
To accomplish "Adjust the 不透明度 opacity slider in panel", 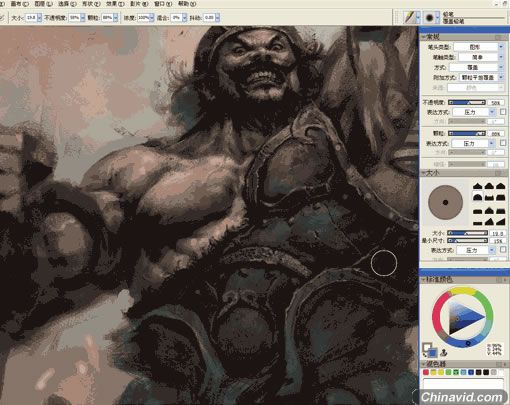I will (x=467, y=102).
